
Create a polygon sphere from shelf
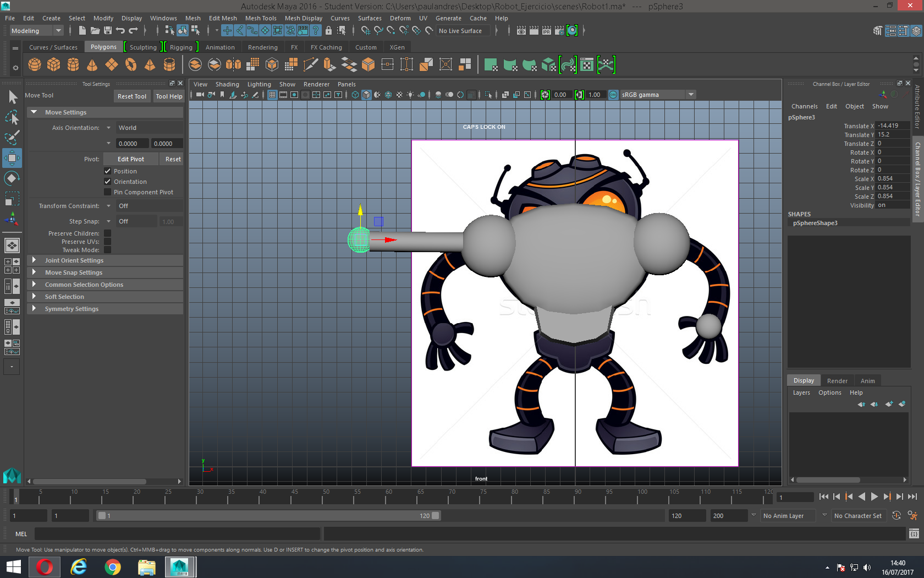point(35,65)
